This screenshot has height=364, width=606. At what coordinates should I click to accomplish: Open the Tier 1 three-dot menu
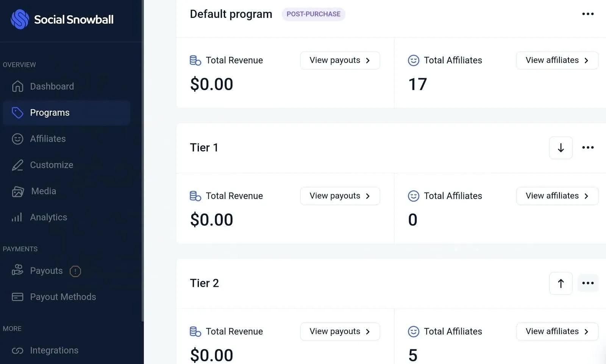[x=588, y=148]
